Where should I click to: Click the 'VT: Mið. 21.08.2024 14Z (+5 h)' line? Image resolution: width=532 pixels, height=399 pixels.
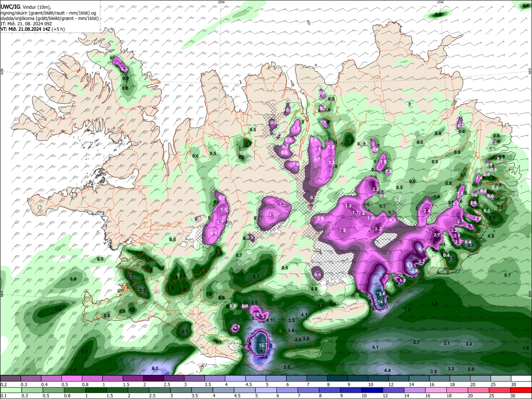[32, 30]
